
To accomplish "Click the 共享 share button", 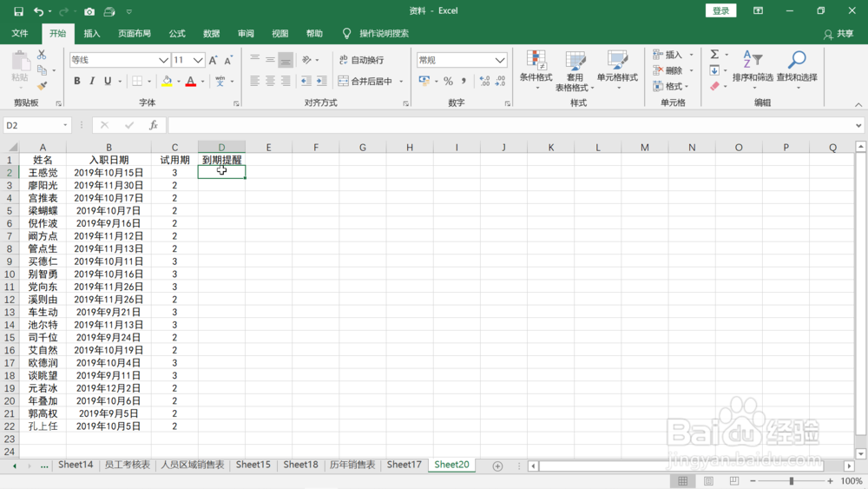I will tap(838, 34).
